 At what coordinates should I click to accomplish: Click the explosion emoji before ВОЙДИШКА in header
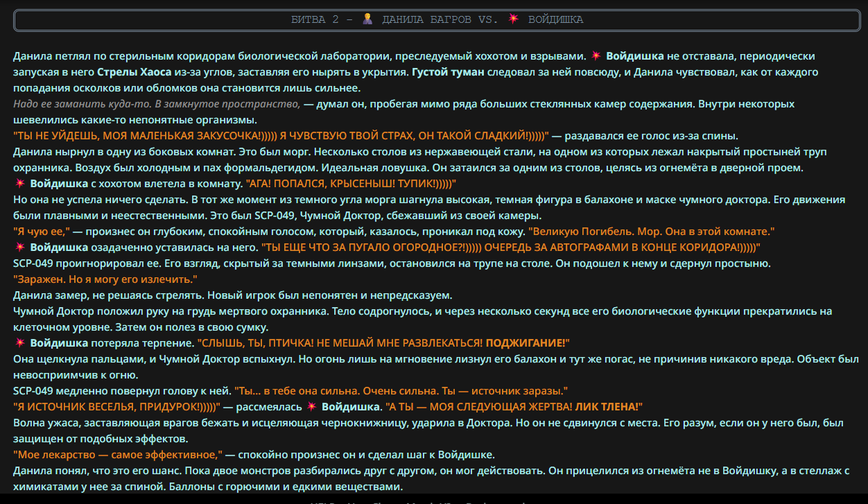[x=513, y=19]
